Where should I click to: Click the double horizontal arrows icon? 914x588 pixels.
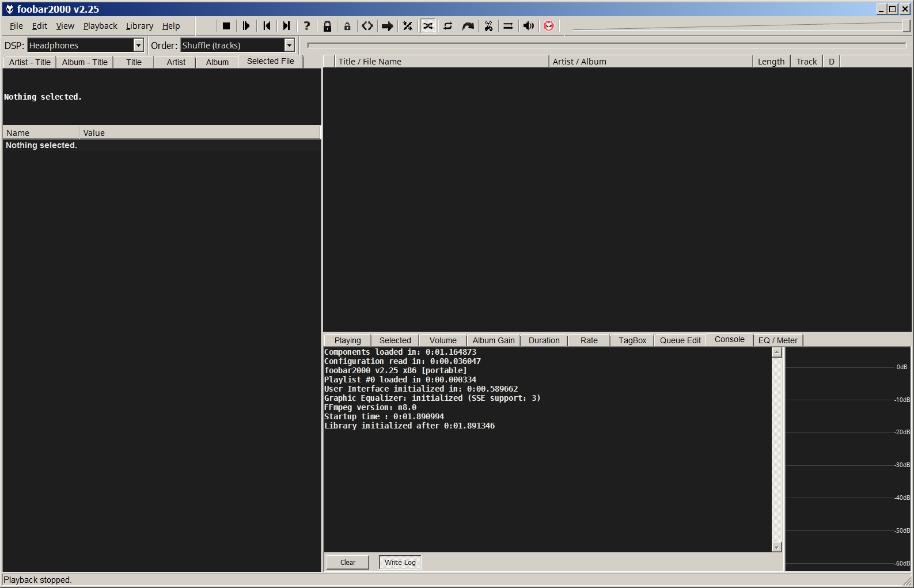coord(509,26)
